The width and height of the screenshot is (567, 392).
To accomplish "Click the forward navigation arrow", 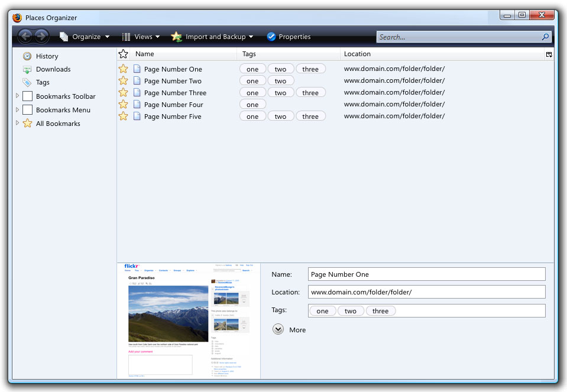I will 41,37.
